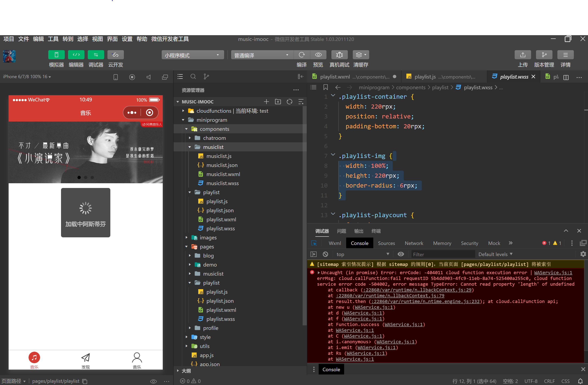Toggle the editor panel button

[x=76, y=55]
